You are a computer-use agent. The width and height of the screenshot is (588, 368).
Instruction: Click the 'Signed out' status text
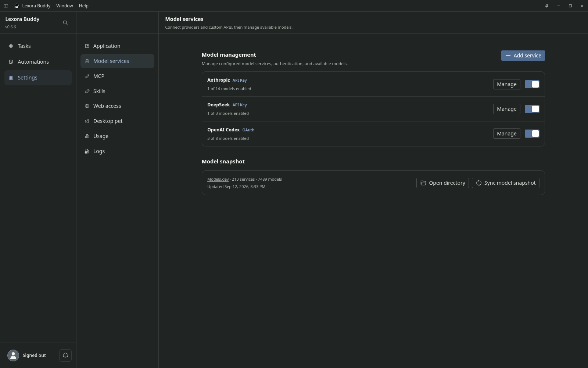pyautogui.click(x=34, y=355)
